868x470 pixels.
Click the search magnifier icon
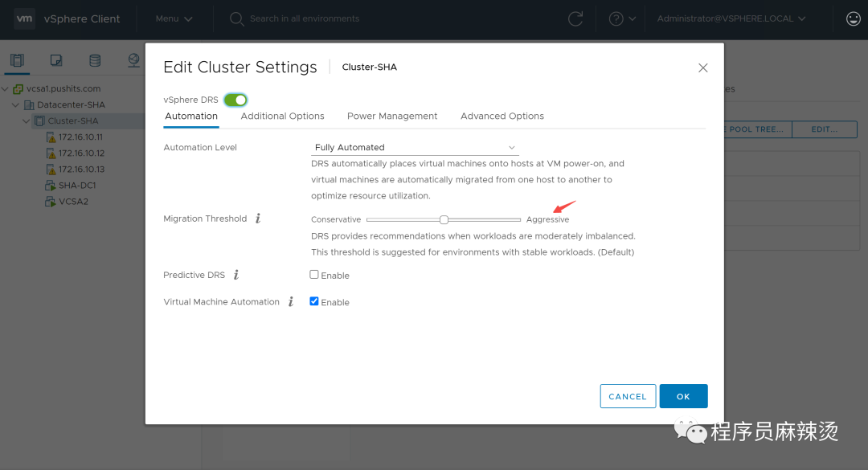pos(236,18)
